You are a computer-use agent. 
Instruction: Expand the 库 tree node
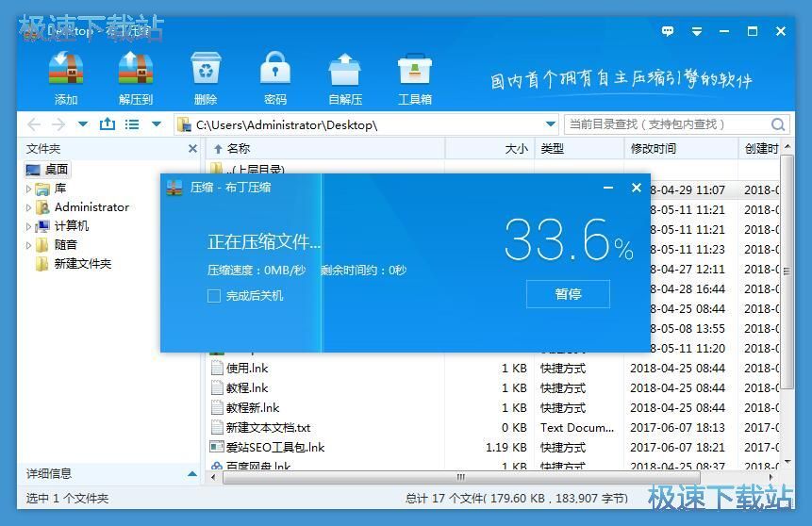(x=29, y=189)
